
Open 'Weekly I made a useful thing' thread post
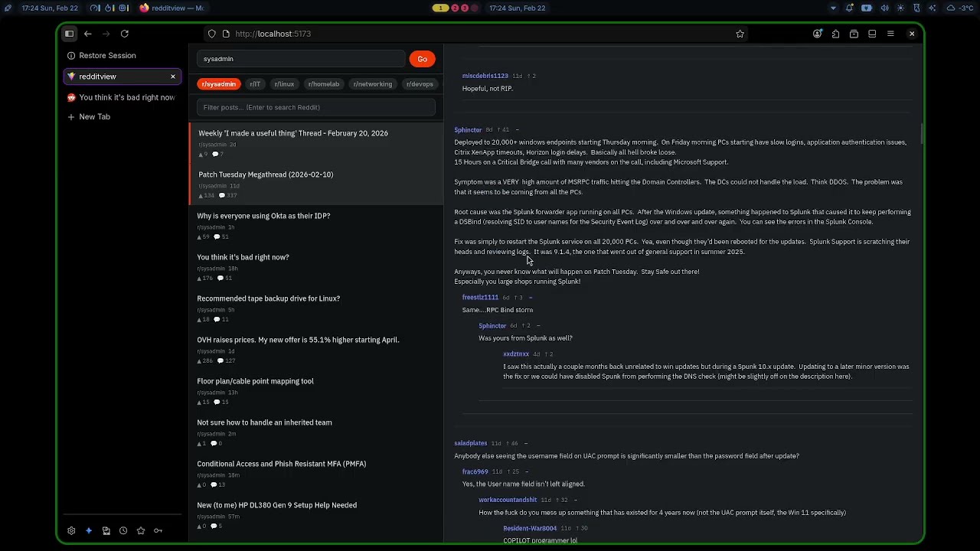[x=316, y=143]
